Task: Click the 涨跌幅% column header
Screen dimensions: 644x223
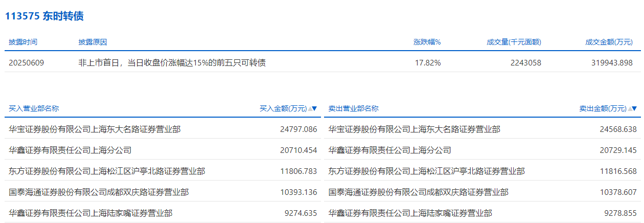Action: [427, 42]
